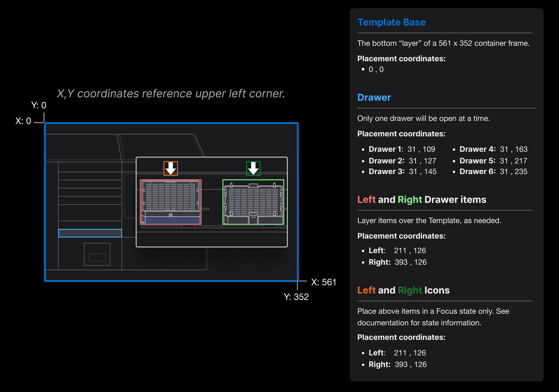Click the 'X: 561' axis label
Viewport: 559px width, 392px height.
(x=324, y=282)
